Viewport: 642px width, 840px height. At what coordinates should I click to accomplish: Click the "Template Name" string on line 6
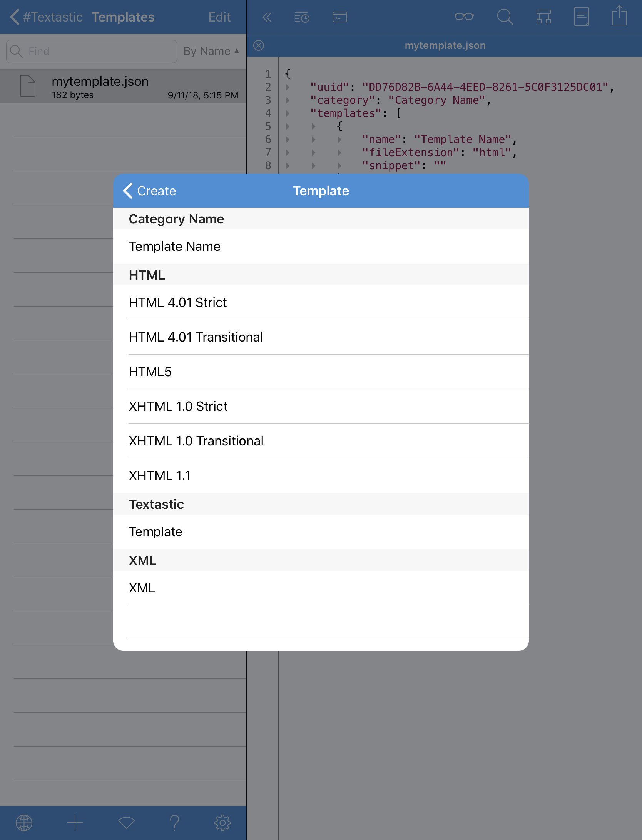[463, 139]
